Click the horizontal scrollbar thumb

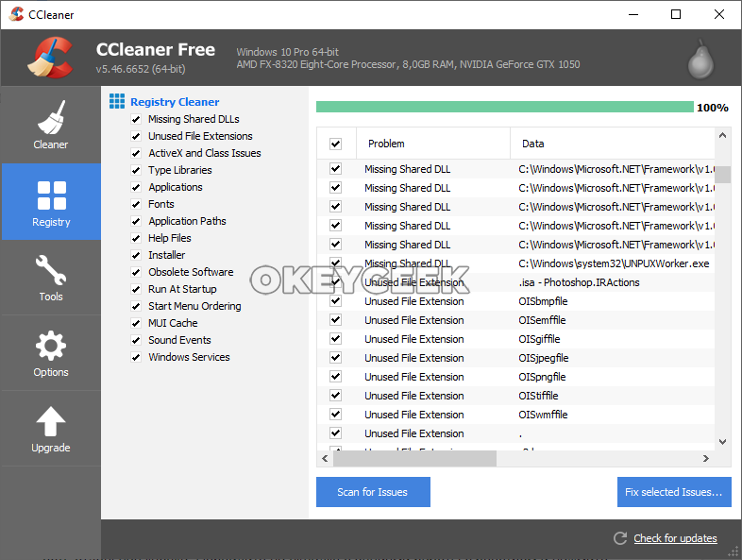tap(415, 458)
